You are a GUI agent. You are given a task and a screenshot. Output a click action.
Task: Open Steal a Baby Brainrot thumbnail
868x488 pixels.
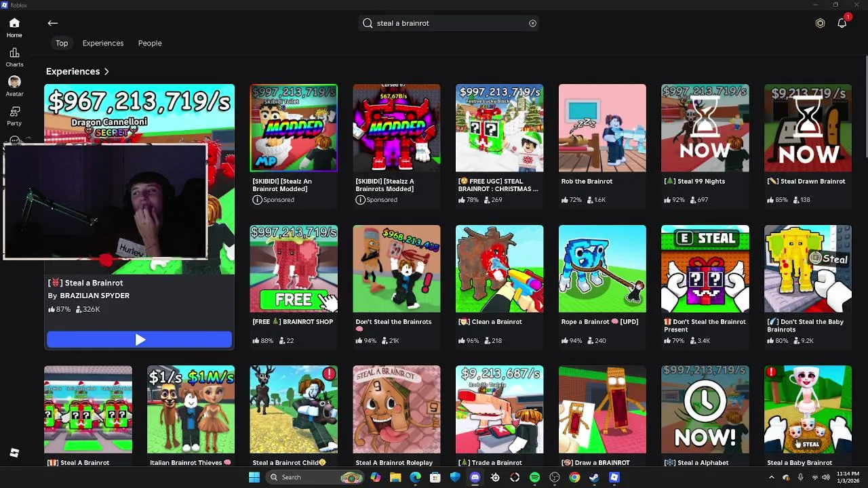tap(808, 409)
